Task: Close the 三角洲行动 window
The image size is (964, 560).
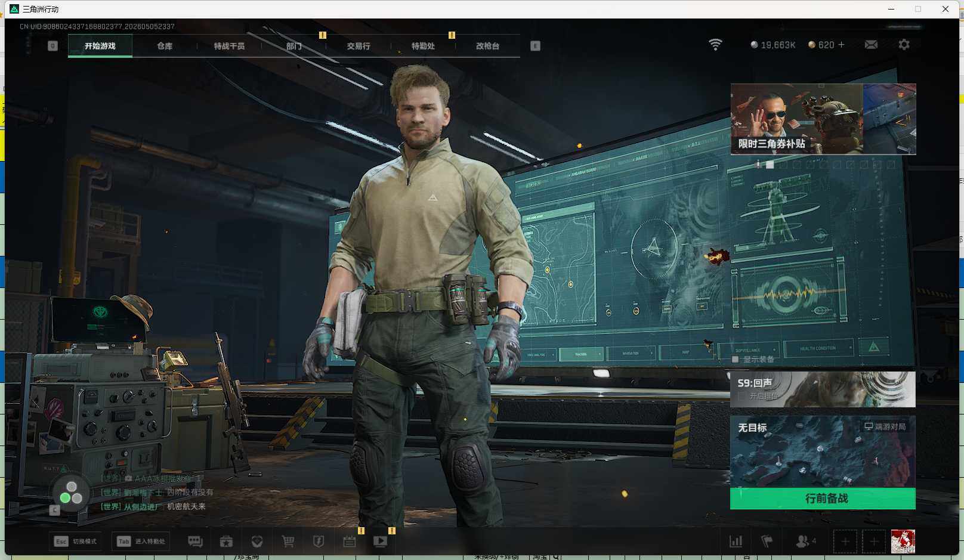Action: pos(946,9)
